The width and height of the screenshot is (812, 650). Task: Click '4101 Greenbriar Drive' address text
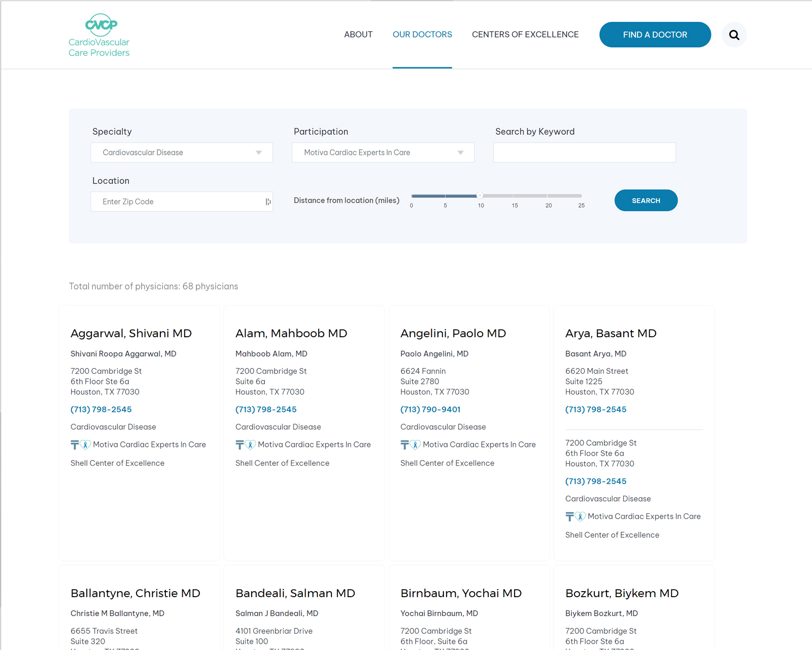[x=274, y=631]
